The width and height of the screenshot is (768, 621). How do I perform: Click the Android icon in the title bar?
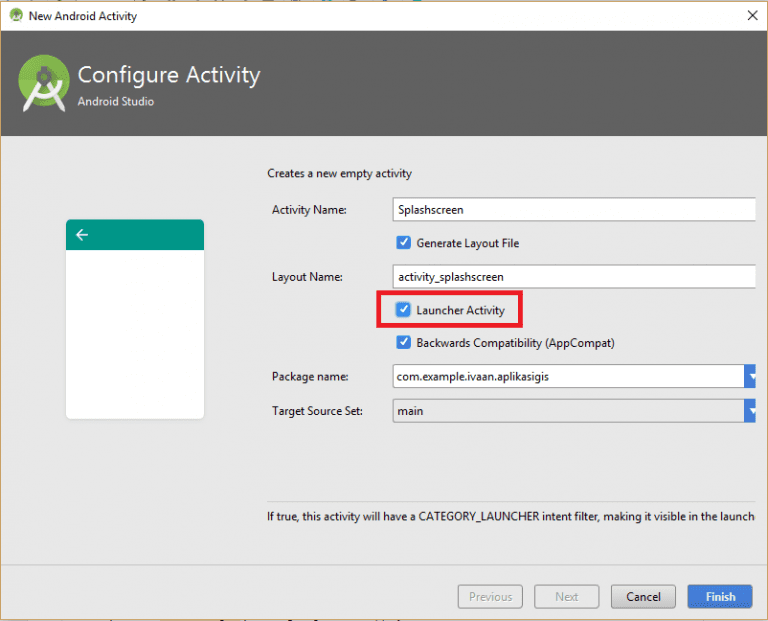pyautogui.click(x=16, y=16)
